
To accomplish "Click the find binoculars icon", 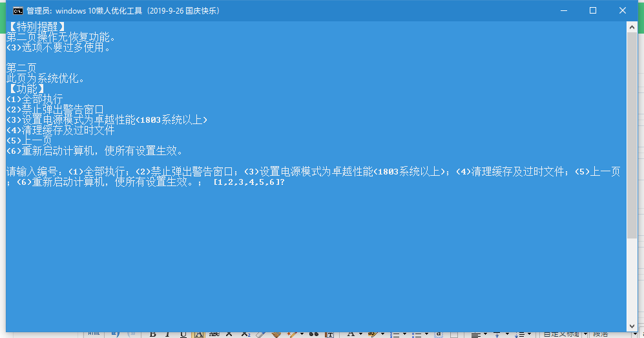I will 314,334.
